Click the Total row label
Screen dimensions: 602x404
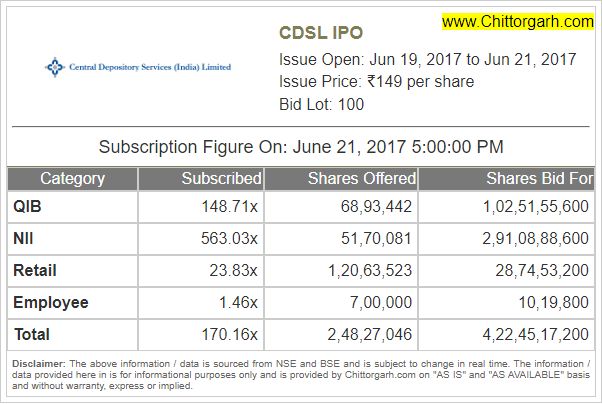point(32,334)
